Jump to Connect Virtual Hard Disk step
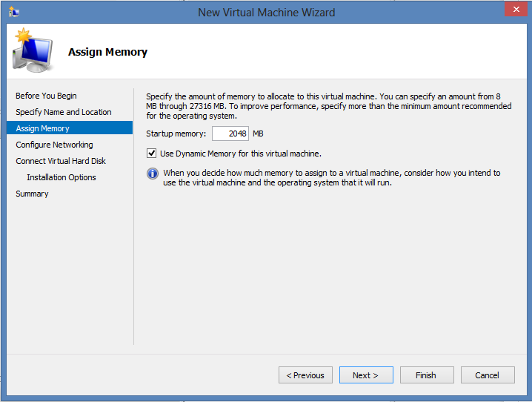This screenshot has height=402, width=532. 61,161
